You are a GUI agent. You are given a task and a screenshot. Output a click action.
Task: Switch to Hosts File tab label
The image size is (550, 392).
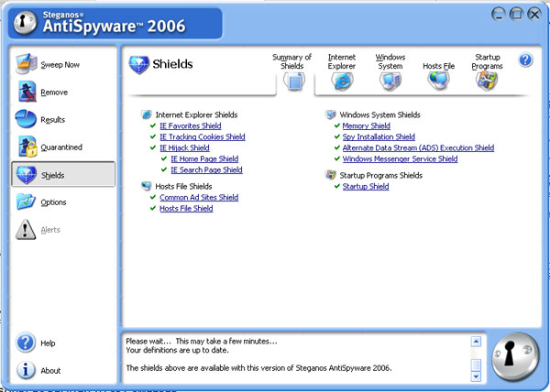(x=438, y=66)
